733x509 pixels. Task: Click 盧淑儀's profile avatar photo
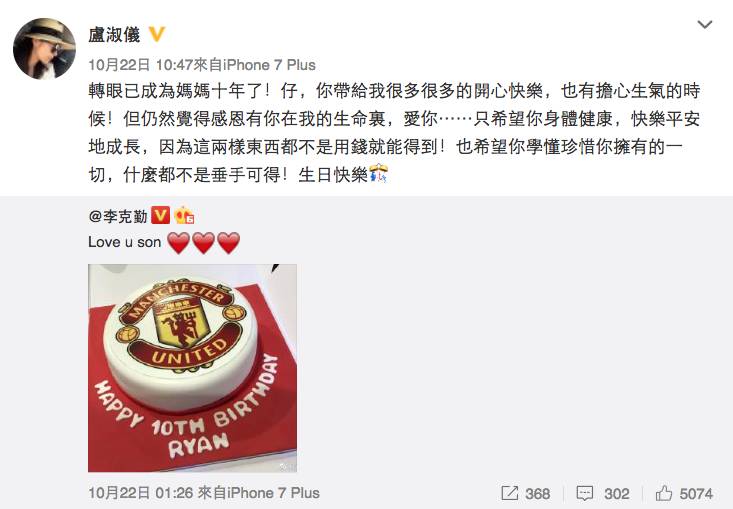coord(44,49)
